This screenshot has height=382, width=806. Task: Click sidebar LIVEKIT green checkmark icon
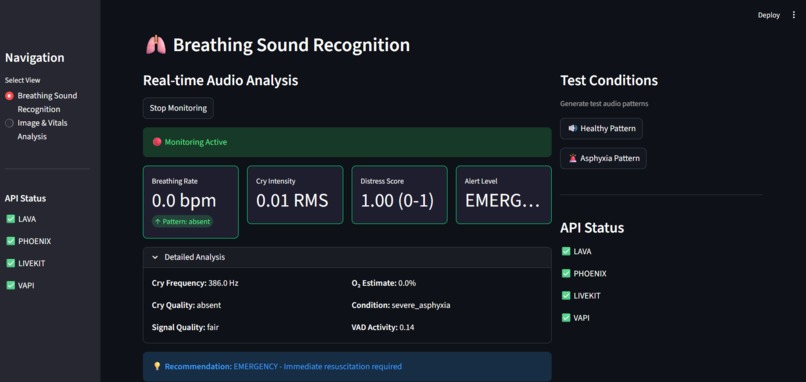tap(10, 263)
